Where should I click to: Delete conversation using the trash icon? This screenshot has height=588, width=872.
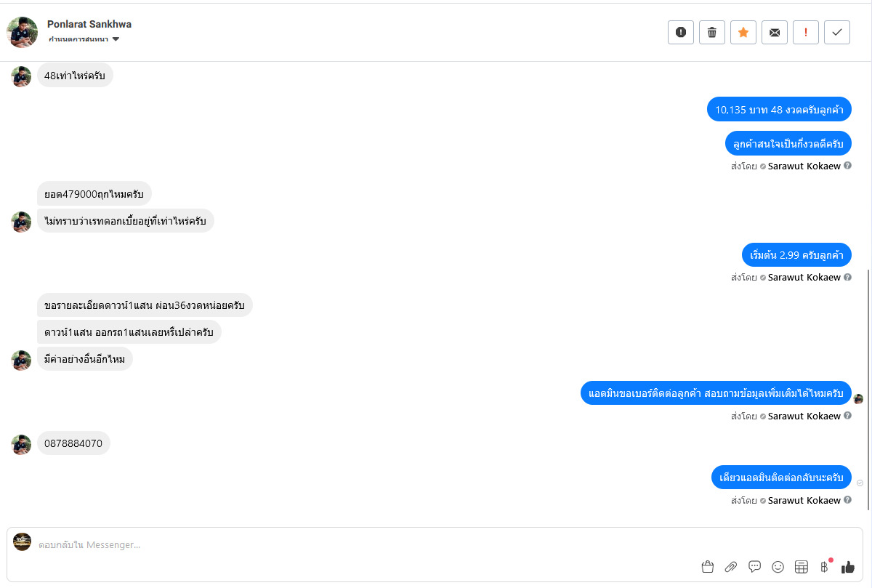[712, 32]
